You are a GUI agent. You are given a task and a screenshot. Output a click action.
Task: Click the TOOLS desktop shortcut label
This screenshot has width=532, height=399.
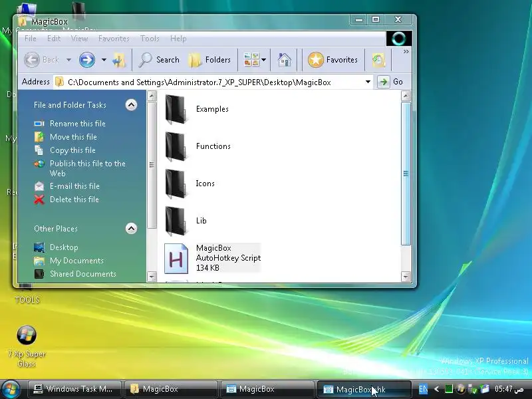coord(27,300)
